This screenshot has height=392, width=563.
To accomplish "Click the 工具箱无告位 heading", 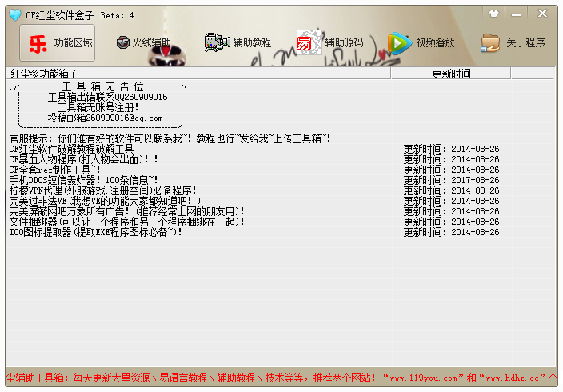I will tap(102, 86).
